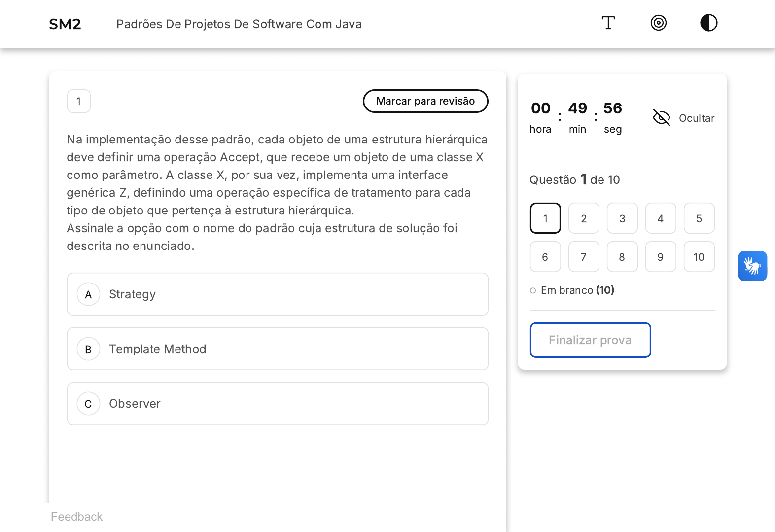This screenshot has height=532, width=775.
Task: Click the text size 'T' icon
Action: pyautogui.click(x=608, y=23)
